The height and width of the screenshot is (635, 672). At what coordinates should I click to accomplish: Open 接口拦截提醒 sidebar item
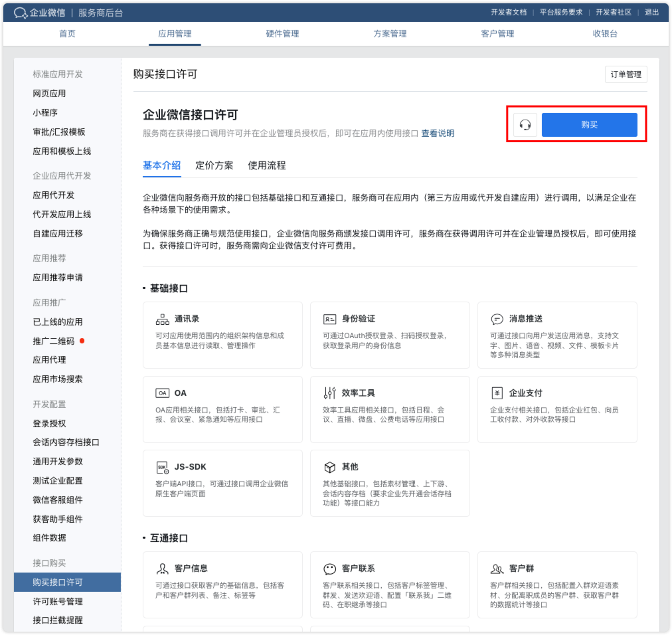58,620
